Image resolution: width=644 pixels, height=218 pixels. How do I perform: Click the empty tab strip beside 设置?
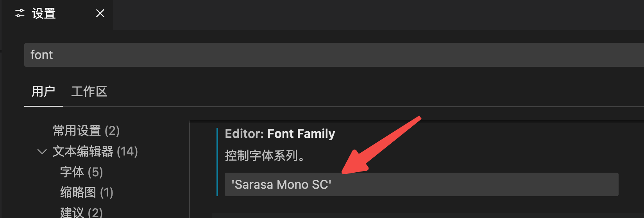(x=352, y=14)
